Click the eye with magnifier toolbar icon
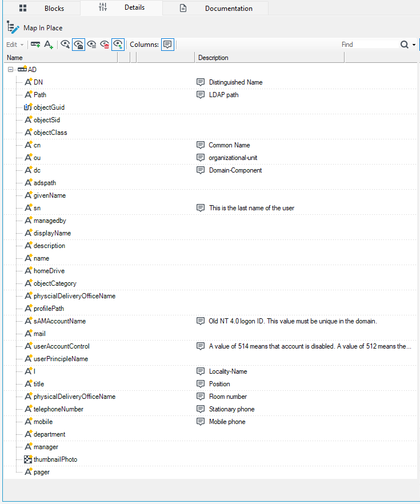Screen dimensions: 420x504 (x=65, y=45)
